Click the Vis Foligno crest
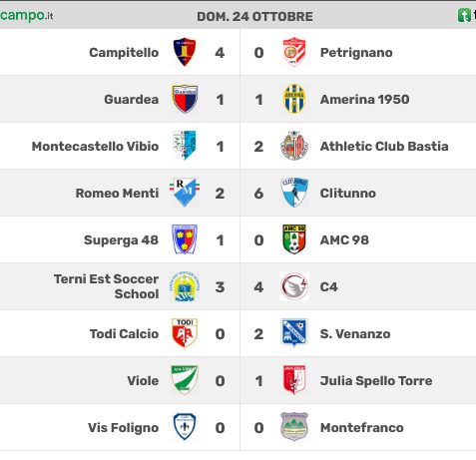 coord(185,427)
